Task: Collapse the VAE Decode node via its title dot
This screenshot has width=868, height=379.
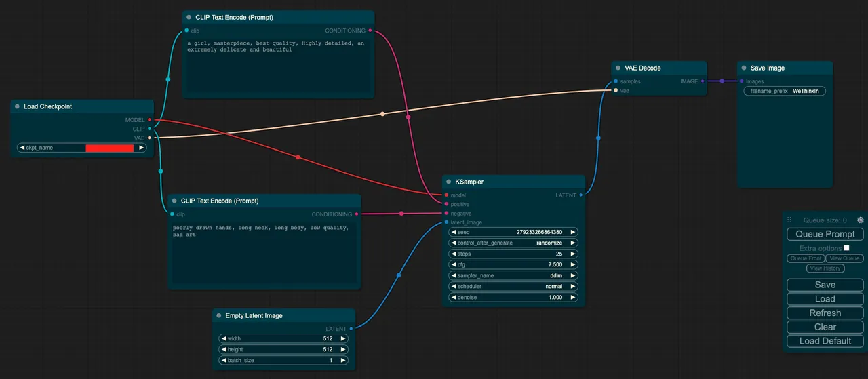Action: point(618,68)
